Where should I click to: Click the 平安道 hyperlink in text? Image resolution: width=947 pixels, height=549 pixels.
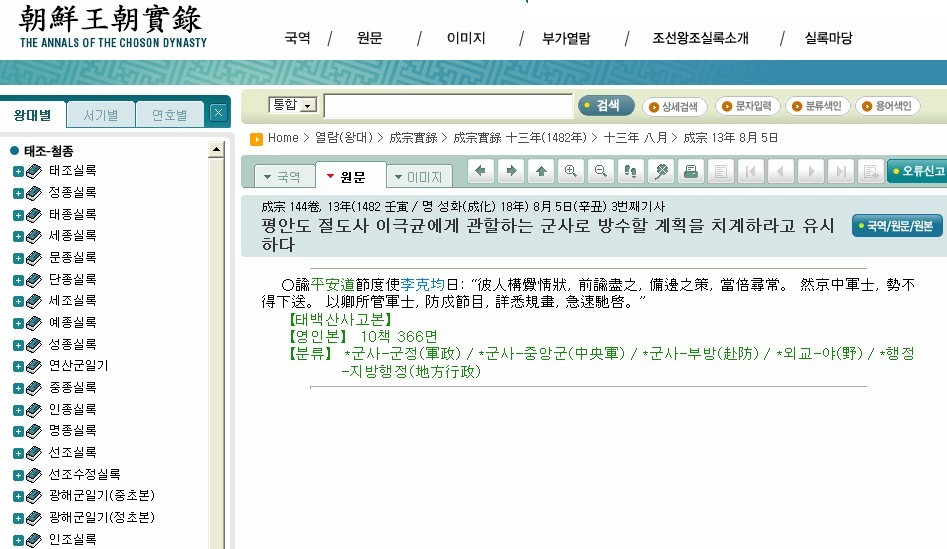point(332,285)
